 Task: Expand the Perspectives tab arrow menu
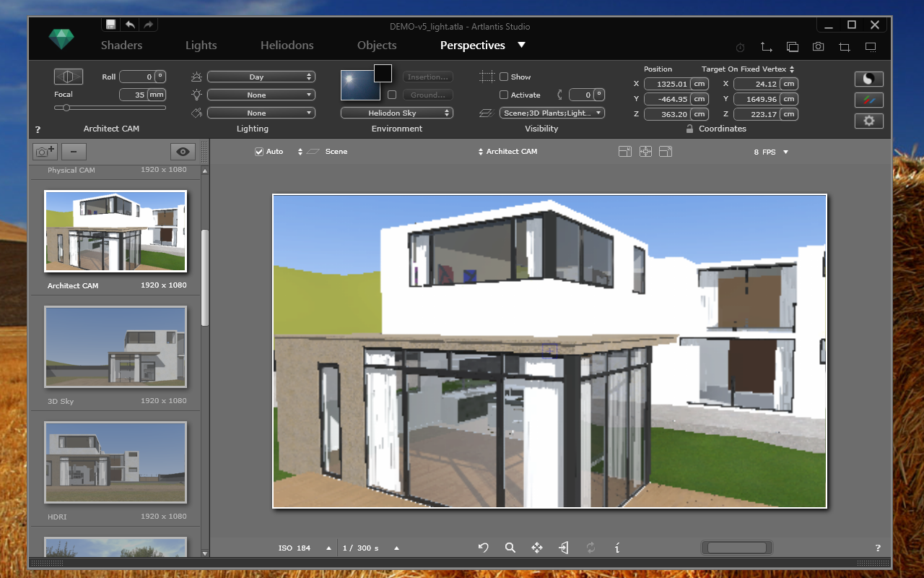coord(521,45)
